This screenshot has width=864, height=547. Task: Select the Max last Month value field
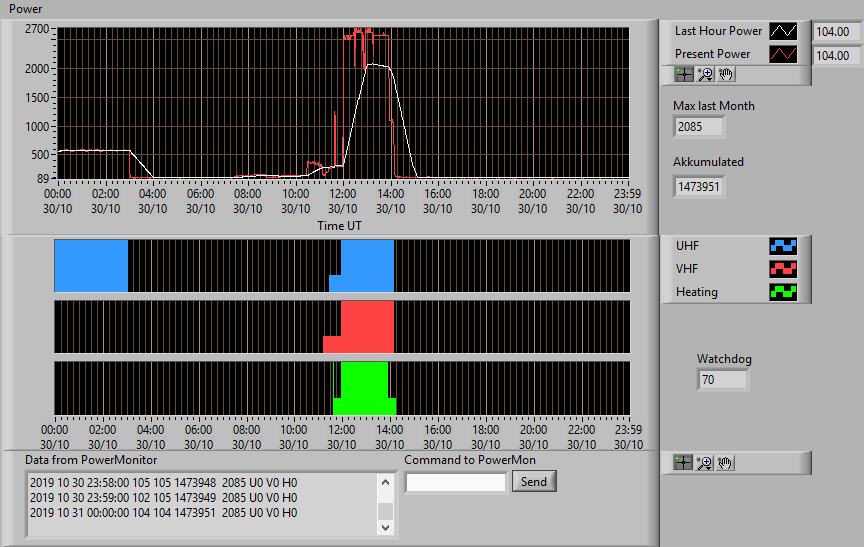coord(699,127)
